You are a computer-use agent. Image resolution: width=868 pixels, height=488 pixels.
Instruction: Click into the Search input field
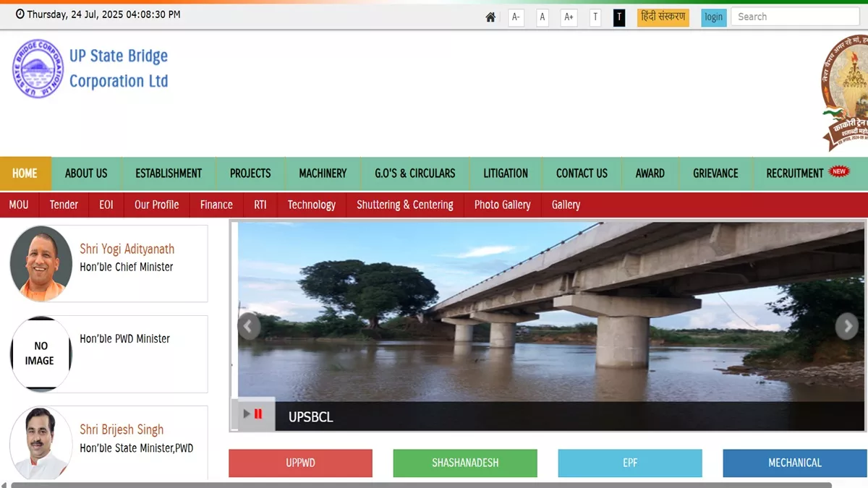(x=794, y=17)
